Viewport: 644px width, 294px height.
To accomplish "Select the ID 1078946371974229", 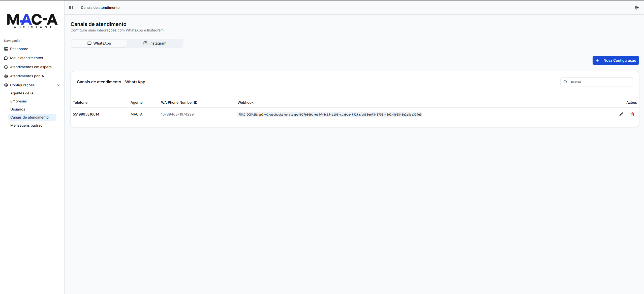I will pyautogui.click(x=177, y=114).
